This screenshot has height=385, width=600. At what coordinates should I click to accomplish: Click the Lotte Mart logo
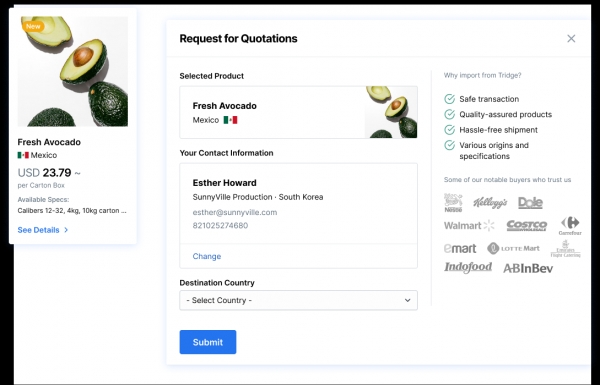tap(513, 248)
